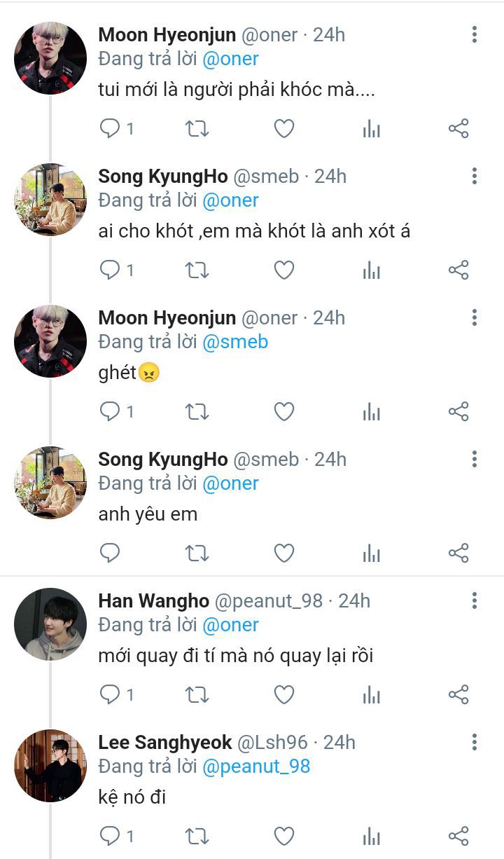This screenshot has width=504, height=859.
Task: View analytics for 'ai cho khót' tweet
Action: click(371, 270)
